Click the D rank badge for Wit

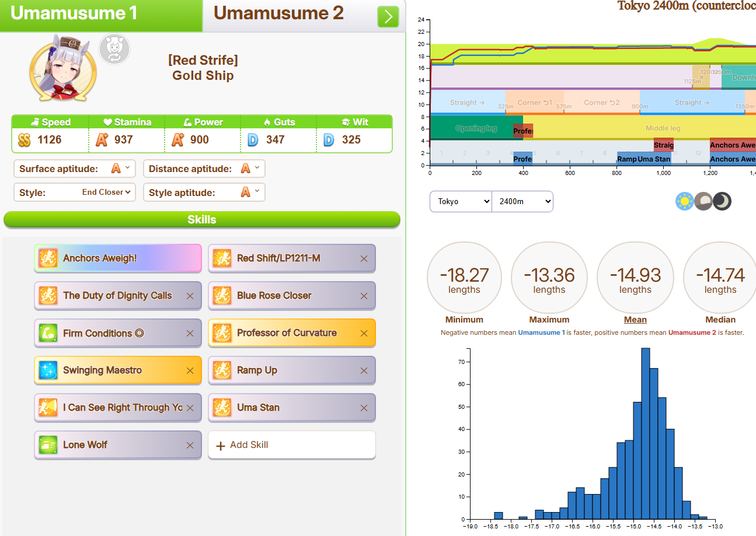(x=329, y=140)
